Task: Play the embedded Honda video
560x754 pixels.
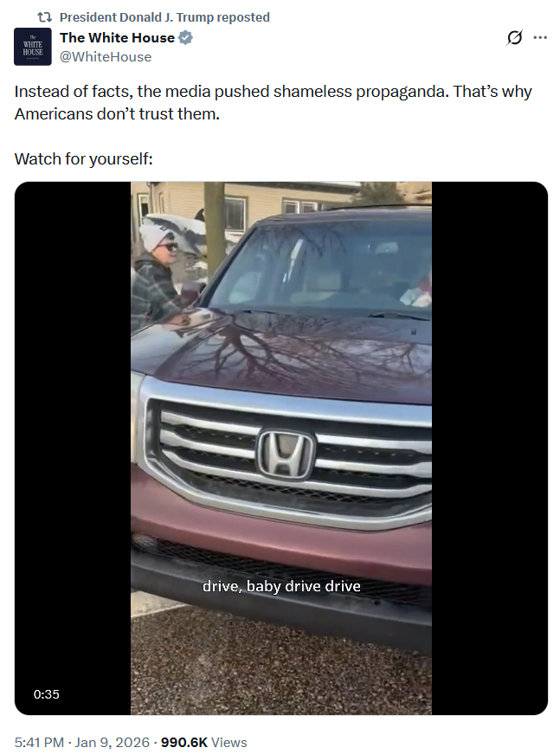Action: 281,448
